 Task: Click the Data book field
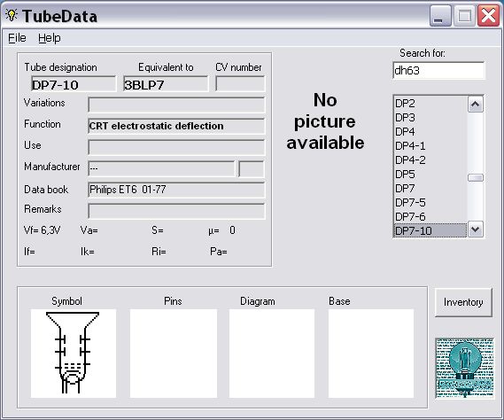[176, 190]
